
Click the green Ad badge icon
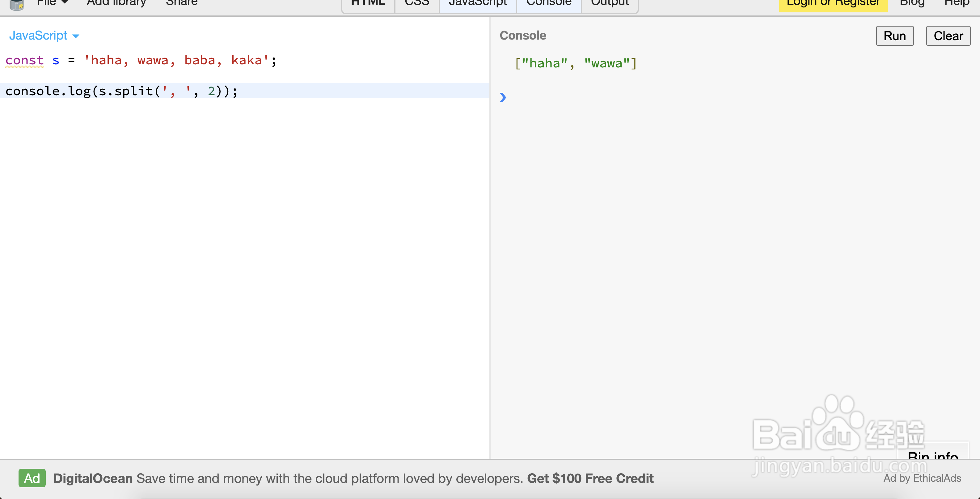pyautogui.click(x=32, y=478)
